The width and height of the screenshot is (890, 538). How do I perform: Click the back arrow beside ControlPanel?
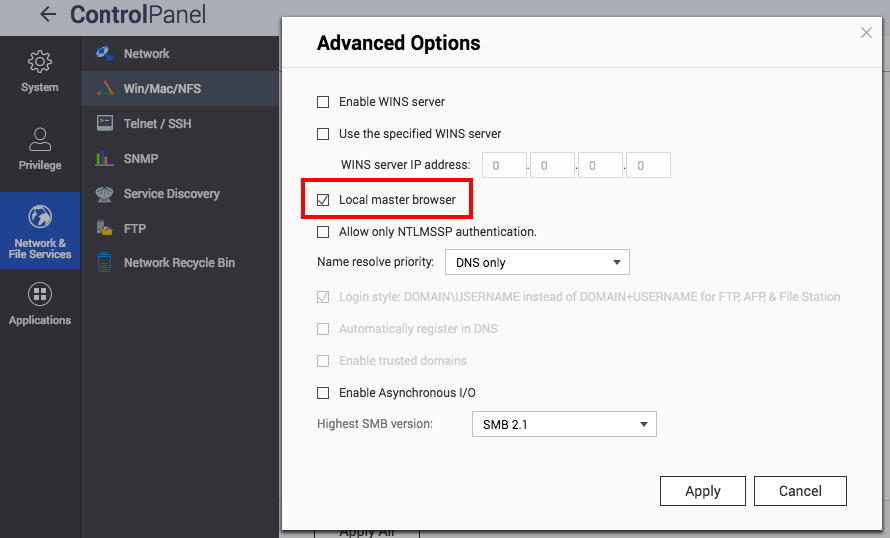(x=47, y=15)
